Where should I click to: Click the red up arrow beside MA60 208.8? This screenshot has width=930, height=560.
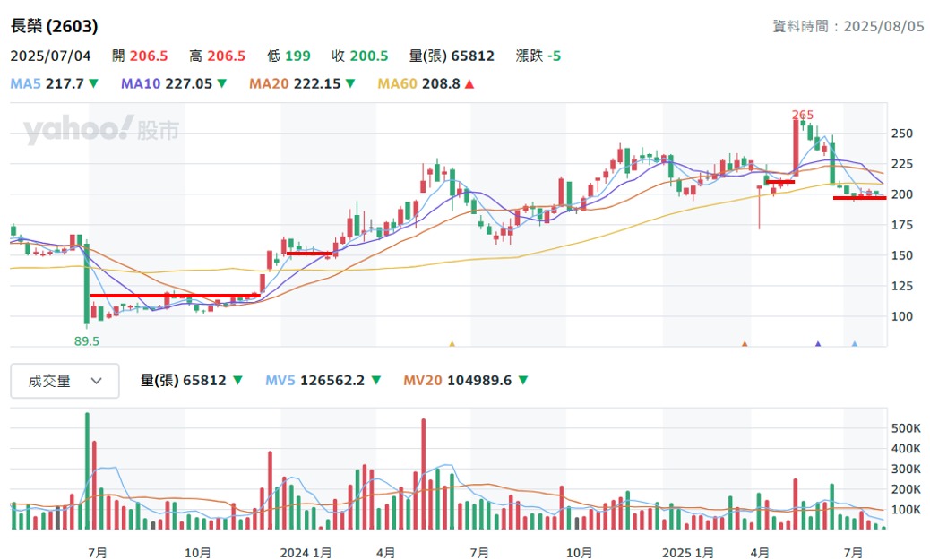tap(469, 84)
